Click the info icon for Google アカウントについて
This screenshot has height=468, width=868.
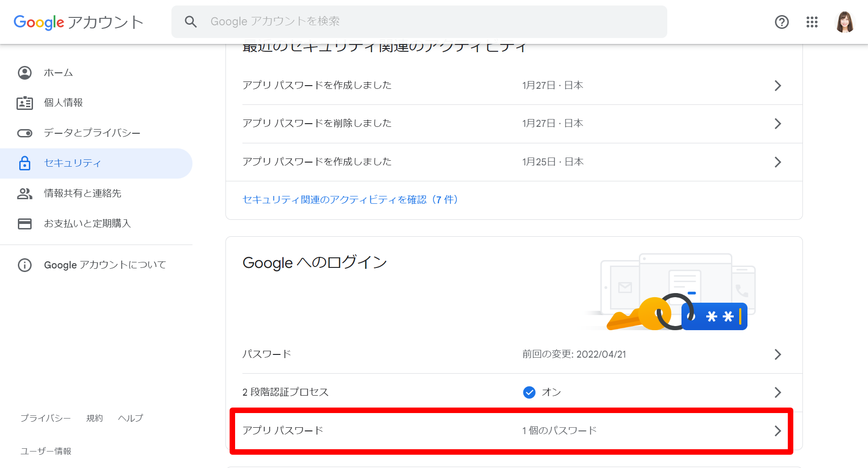(x=25, y=265)
